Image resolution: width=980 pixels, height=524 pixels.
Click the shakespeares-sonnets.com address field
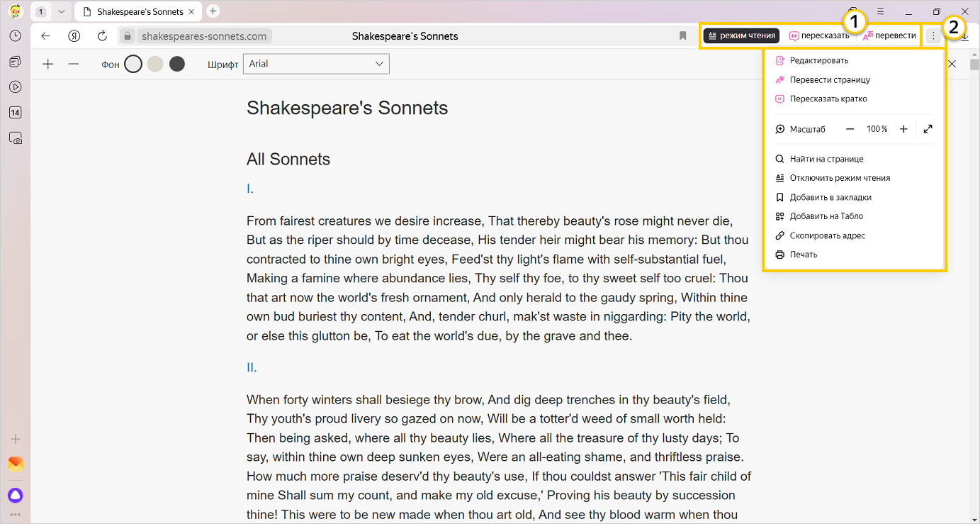coord(204,36)
